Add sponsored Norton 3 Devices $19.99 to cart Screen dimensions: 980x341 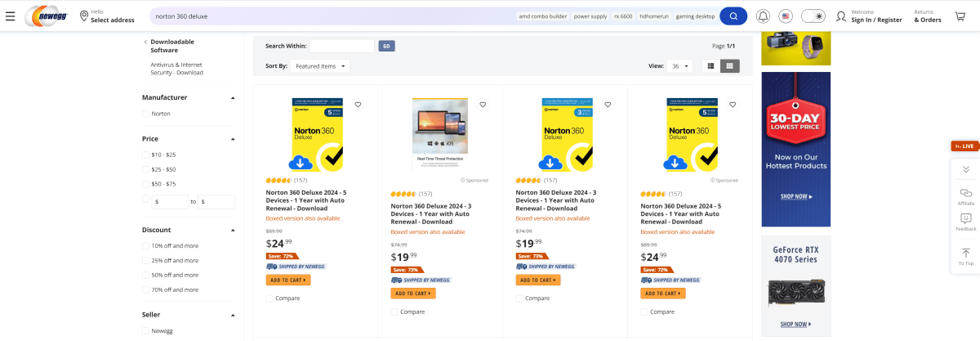pos(413,294)
